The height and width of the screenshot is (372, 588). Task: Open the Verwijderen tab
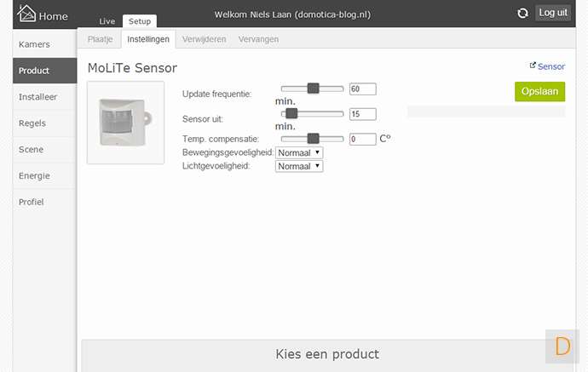[204, 39]
